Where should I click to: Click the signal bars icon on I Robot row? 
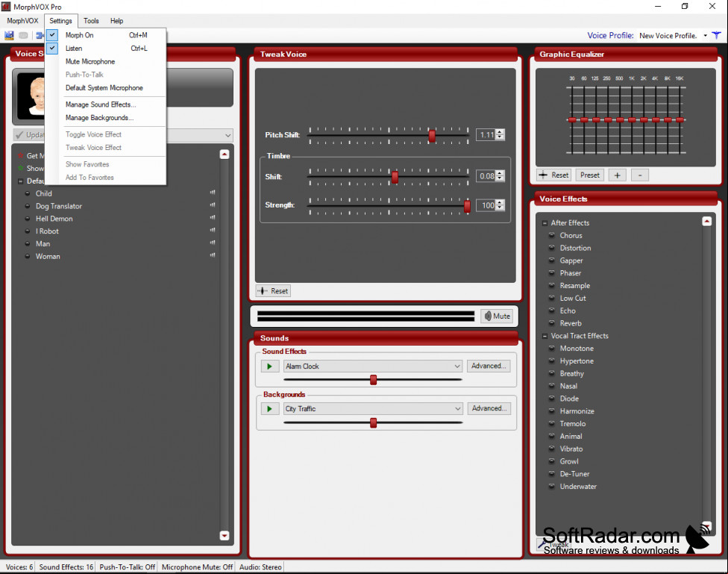tap(213, 230)
